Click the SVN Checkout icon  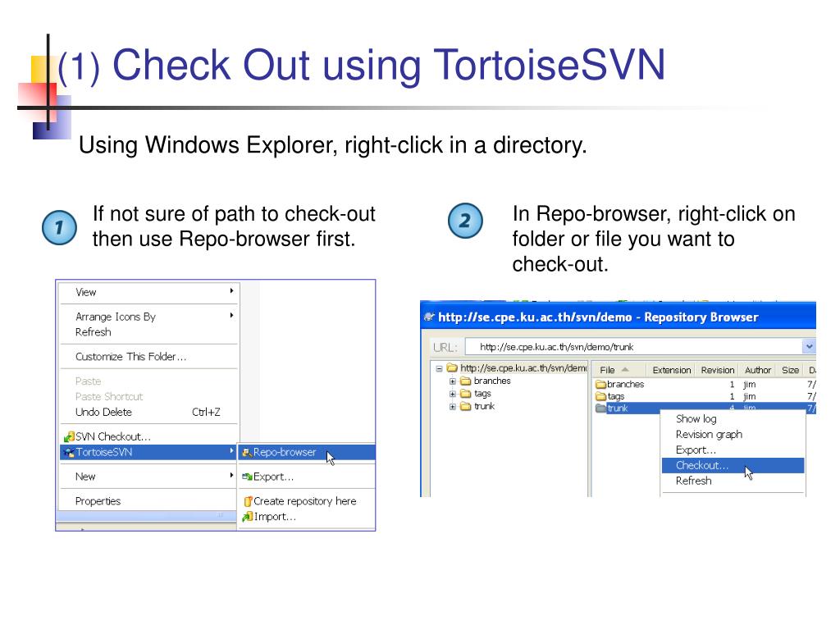point(69,436)
